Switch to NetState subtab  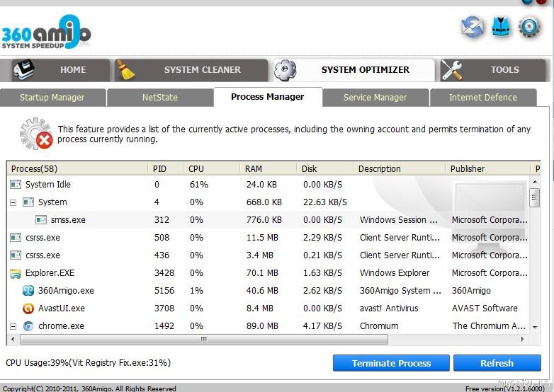(x=160, y=98)
